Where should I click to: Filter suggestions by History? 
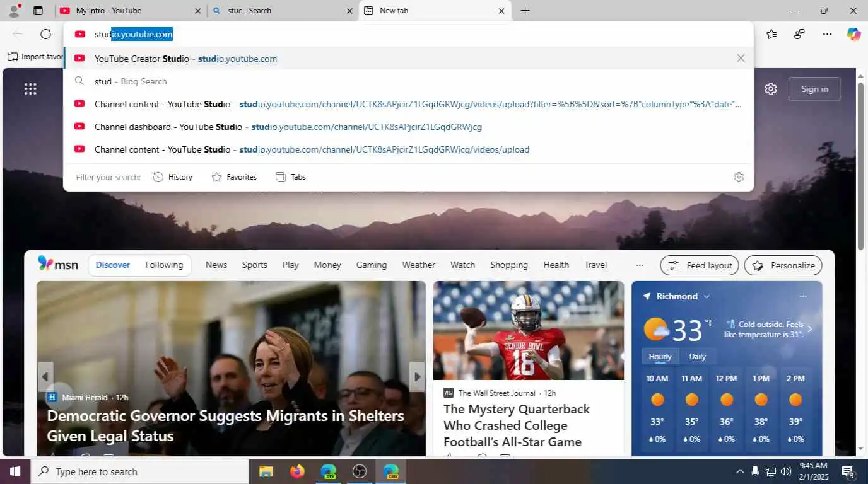point(173,177)
